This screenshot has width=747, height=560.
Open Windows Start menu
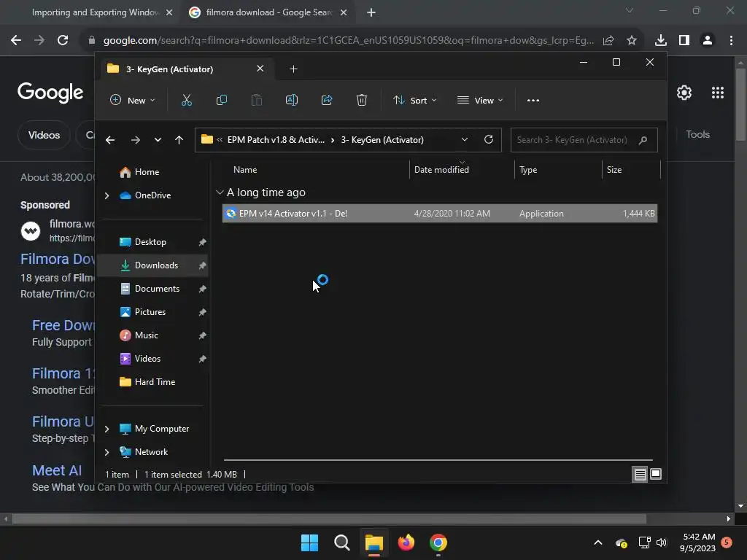309,542
